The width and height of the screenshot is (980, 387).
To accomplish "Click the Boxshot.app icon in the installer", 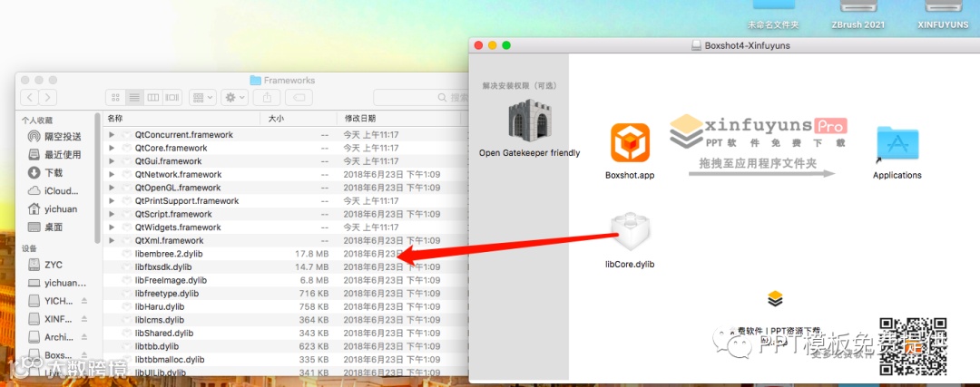I will 630,143.
